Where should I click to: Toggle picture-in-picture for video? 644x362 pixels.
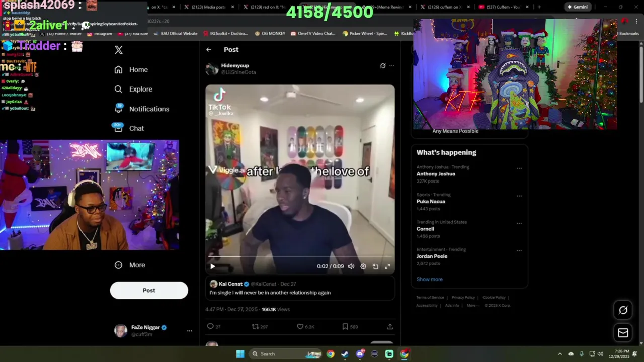tap(375, 266)
